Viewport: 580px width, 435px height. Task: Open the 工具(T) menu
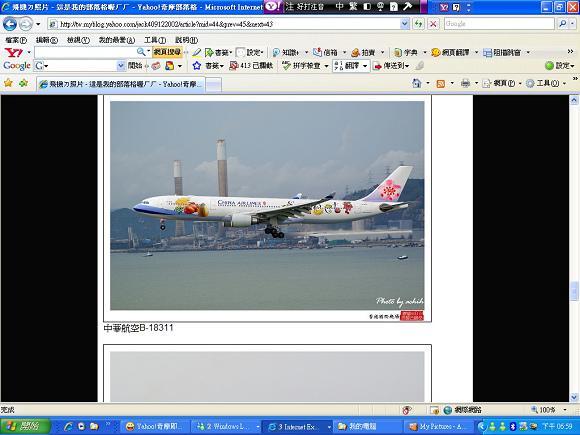[155, 40]
